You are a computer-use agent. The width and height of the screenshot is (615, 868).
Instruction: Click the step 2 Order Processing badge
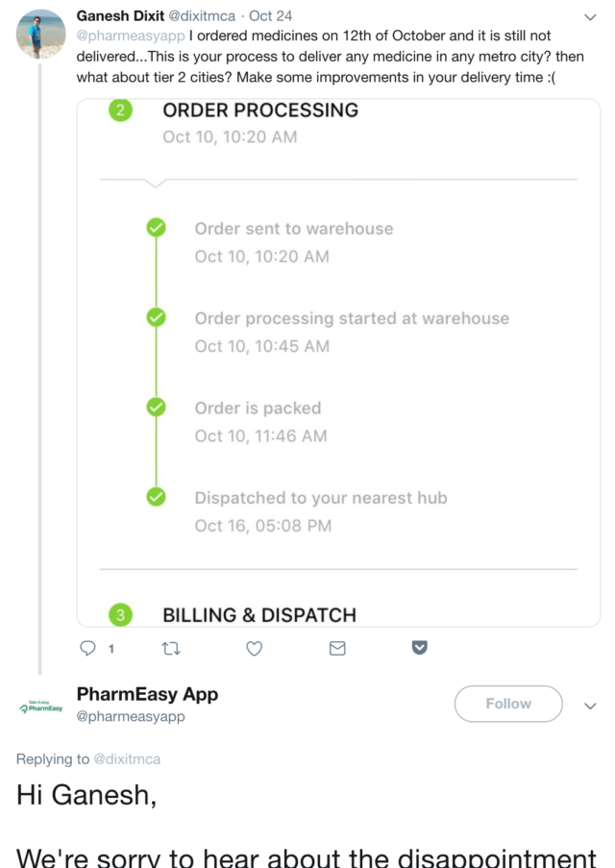coord(120,111)
